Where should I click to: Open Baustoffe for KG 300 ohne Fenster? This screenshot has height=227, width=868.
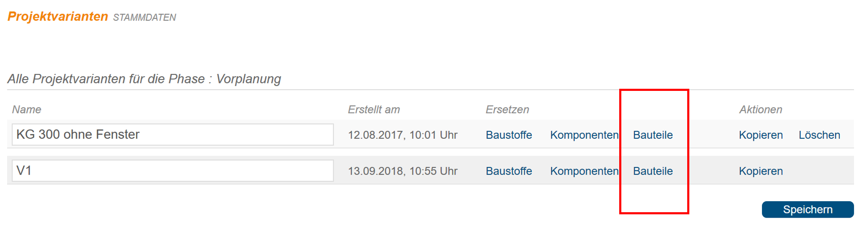pyautogui.click(x=509, y=135)
